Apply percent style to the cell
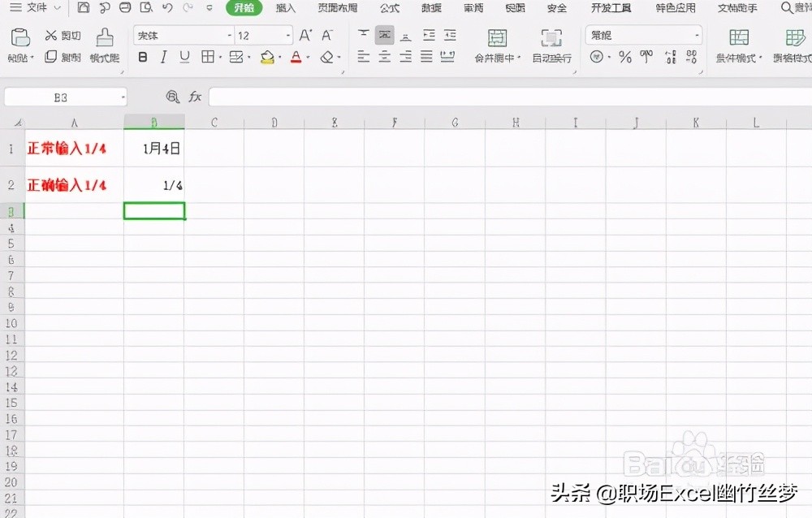This screenshot has height=518, width=812. tap(625, 57)
